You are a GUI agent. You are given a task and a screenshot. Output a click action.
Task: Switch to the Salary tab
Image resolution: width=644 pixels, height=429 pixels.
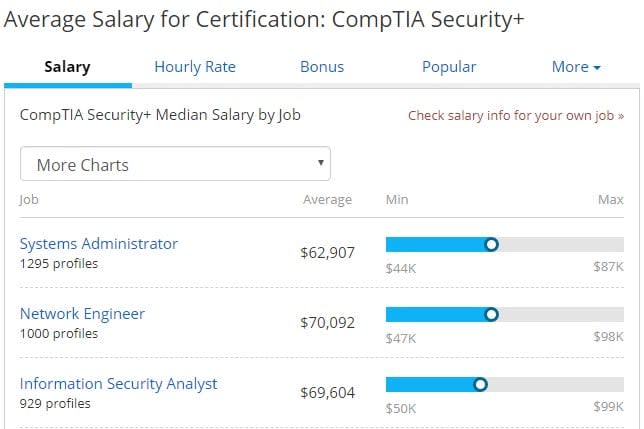pyautogui.click(x=67, y=67)
